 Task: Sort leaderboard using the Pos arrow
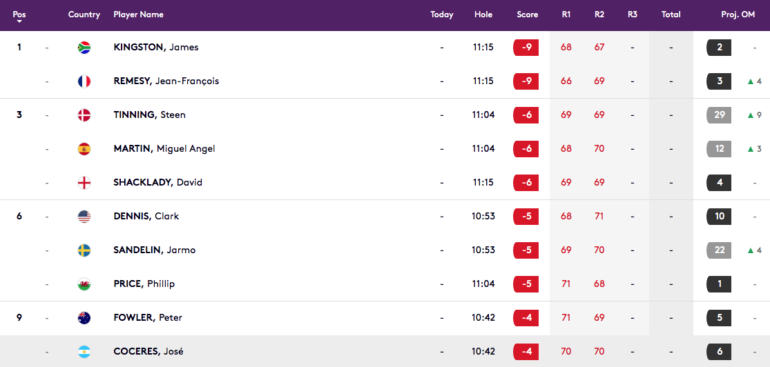(x=19, y=22)
